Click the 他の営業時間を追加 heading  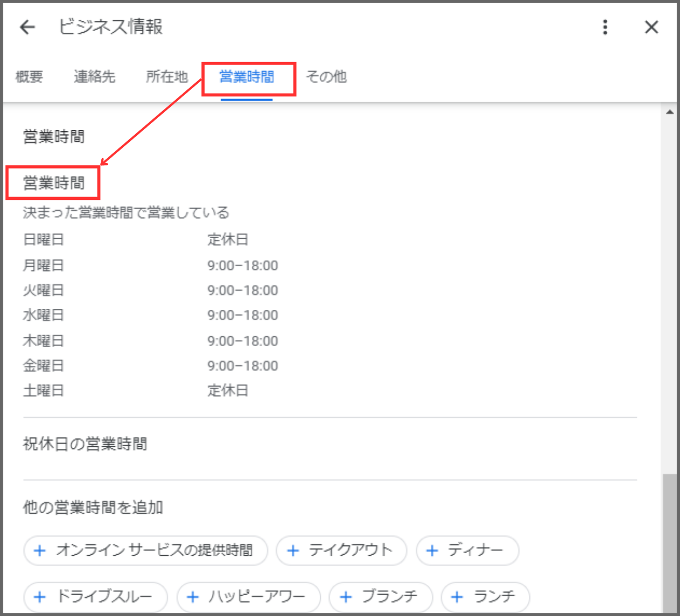[x=93, y=508]
